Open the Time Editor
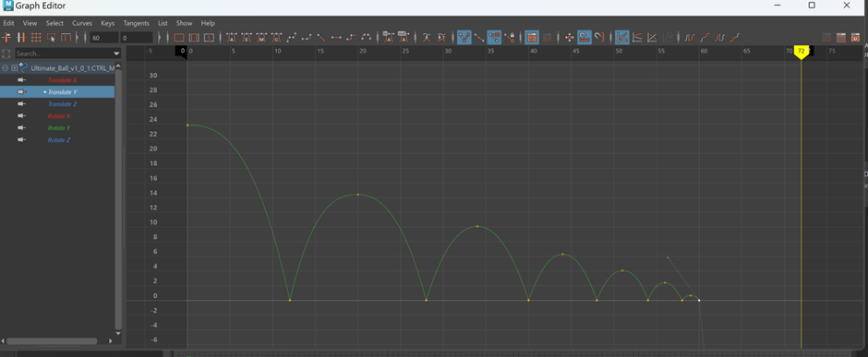Screen dimensions: 868x357 tap(856, 38)
